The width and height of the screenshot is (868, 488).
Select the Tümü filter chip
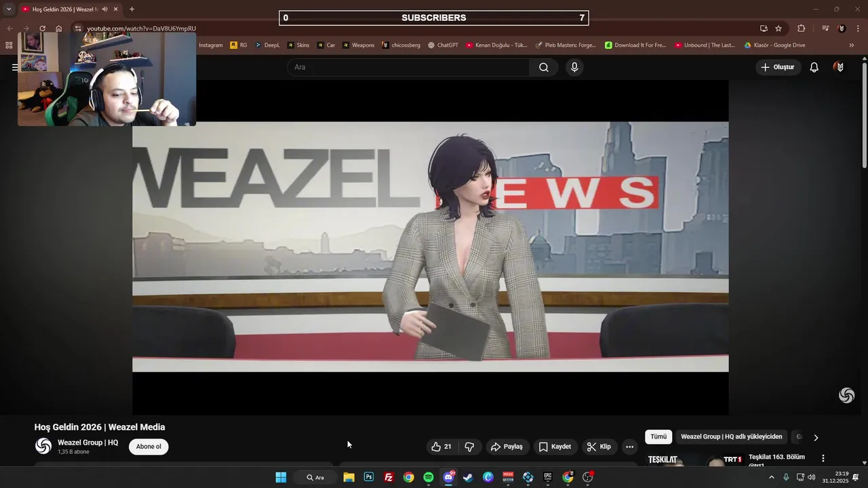(658, 437)
